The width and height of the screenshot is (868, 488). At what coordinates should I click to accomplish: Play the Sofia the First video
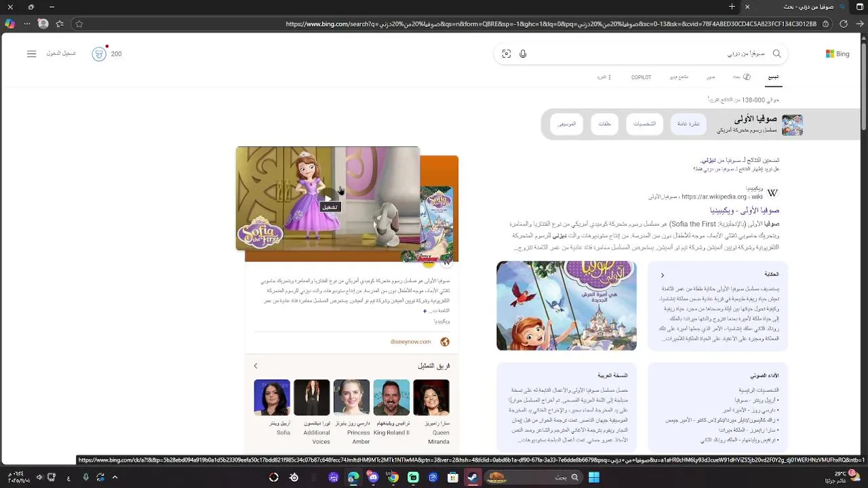coord(328,199)
